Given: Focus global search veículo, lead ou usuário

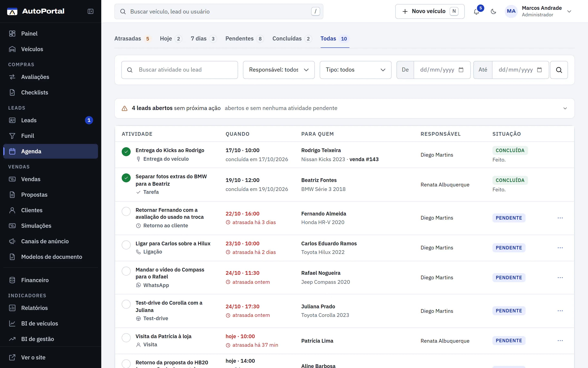Looking at the screenshot, I should (219, 11).
